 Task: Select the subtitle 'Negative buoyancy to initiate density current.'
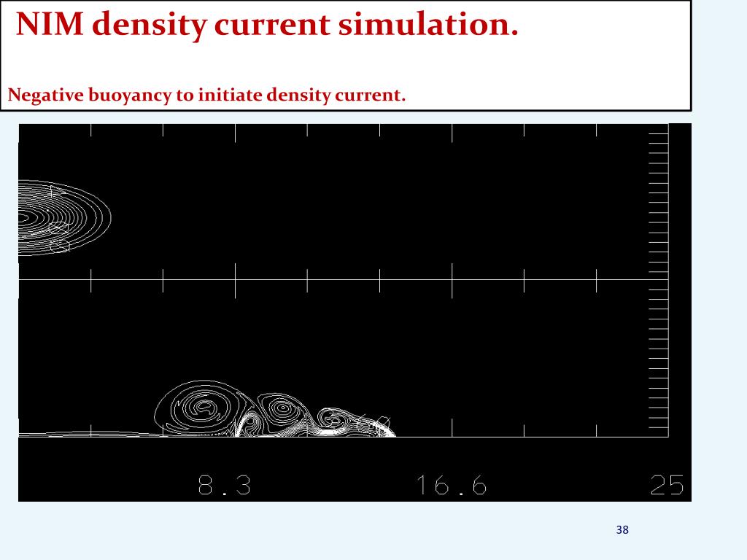206,95
